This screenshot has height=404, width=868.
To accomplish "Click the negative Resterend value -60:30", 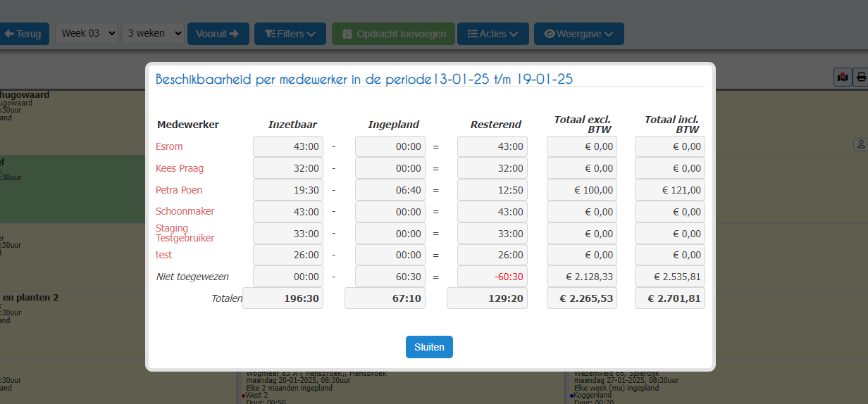I will pos(492,277).
